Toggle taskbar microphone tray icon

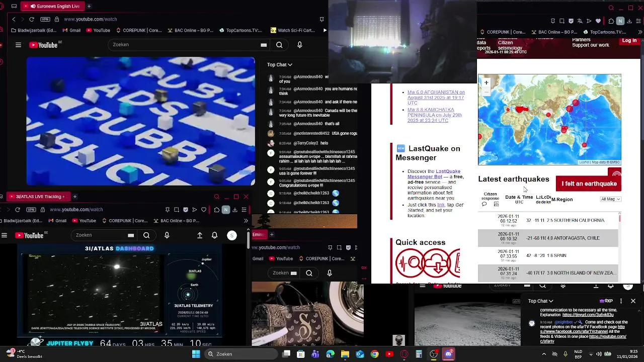pos(565,354)
